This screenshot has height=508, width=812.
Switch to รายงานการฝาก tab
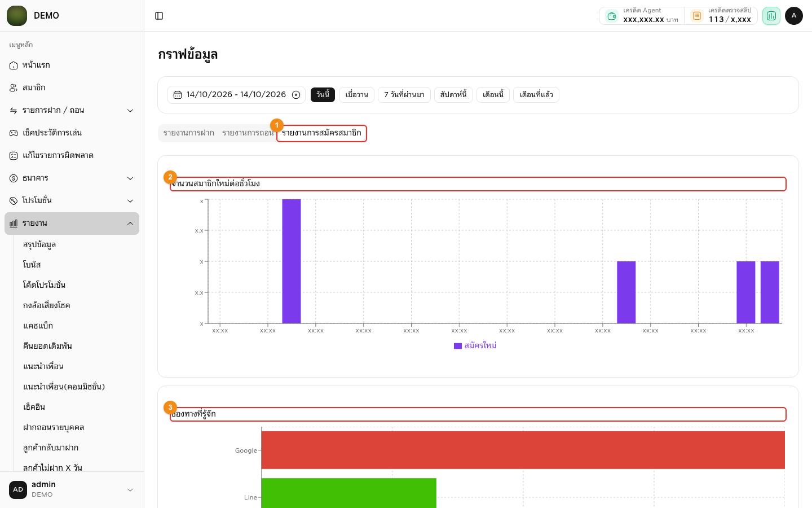point(189,133)
